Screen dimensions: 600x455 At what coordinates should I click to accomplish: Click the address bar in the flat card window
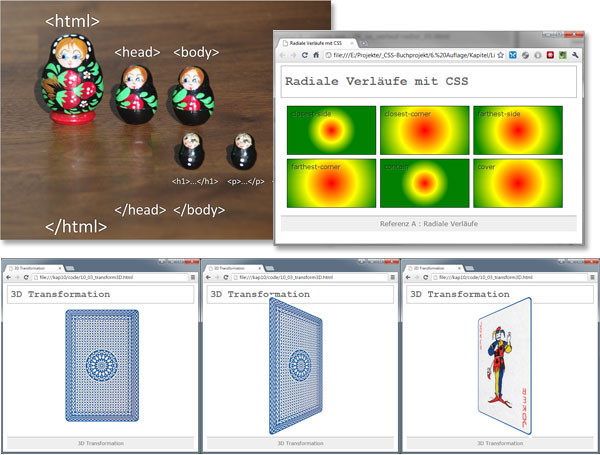tap(110, 277)
